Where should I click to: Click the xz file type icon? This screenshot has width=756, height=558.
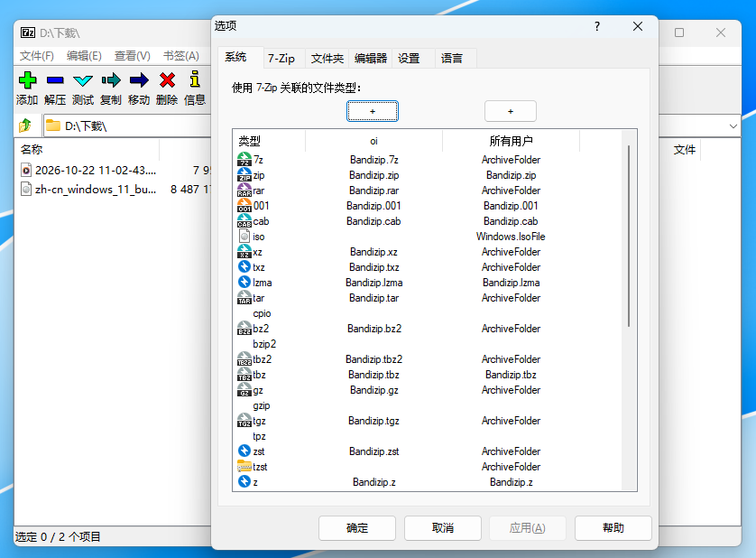coord(244,252)
